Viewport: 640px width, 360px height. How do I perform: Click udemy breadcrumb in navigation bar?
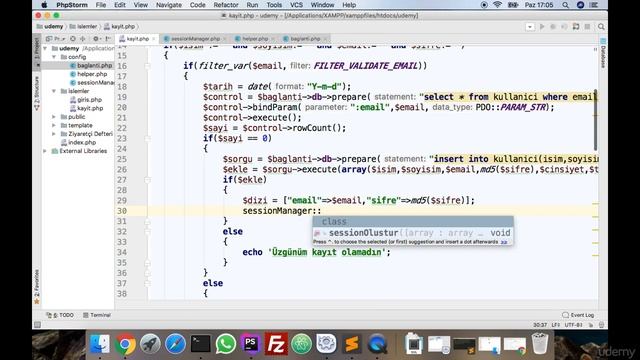click(50, 27)
